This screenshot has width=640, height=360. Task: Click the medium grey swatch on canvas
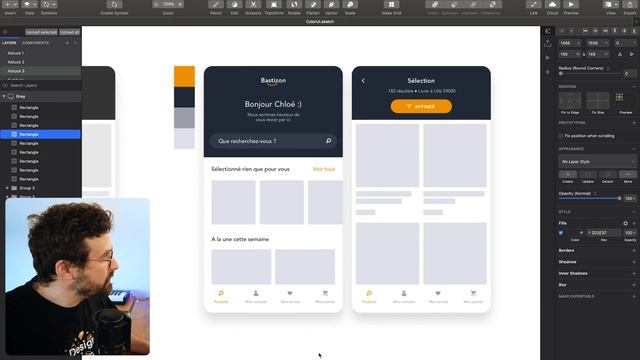click(x=184, y=118)
